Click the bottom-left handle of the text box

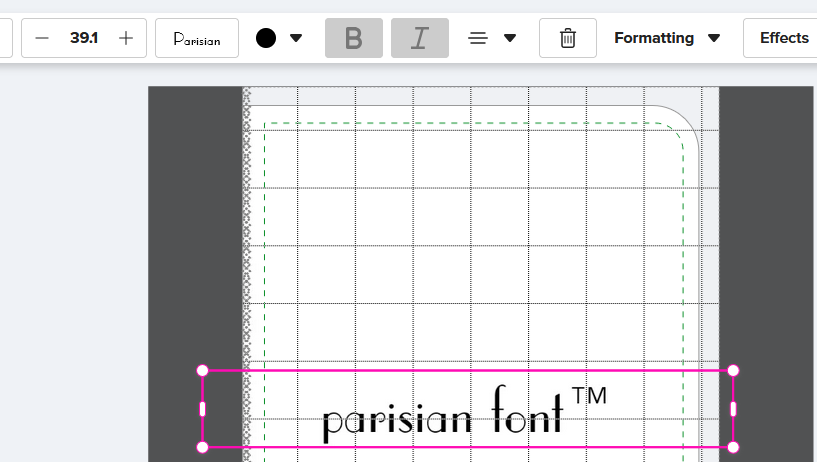click(203, 447)
